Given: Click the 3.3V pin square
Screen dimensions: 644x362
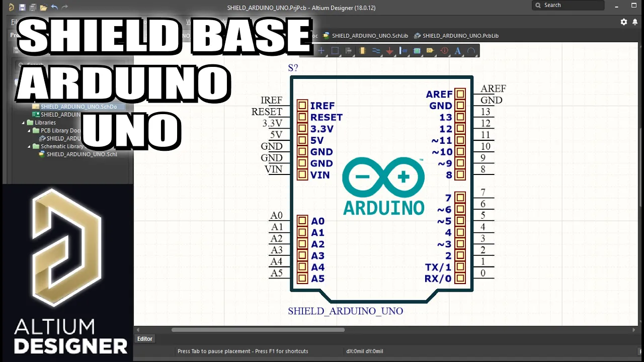Looking at the screenshot, I should pyautogui.click(x=302, y=129).
